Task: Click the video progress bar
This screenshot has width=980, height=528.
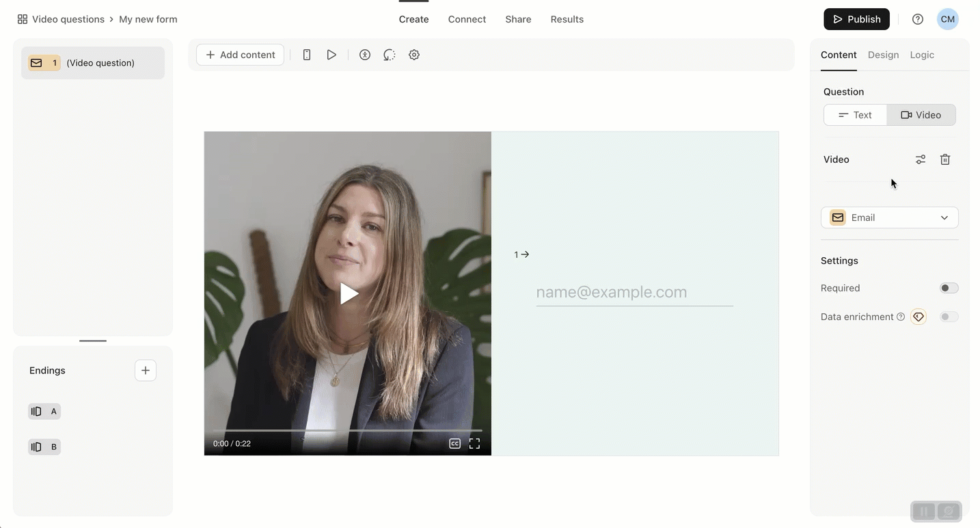Action: 347,431
